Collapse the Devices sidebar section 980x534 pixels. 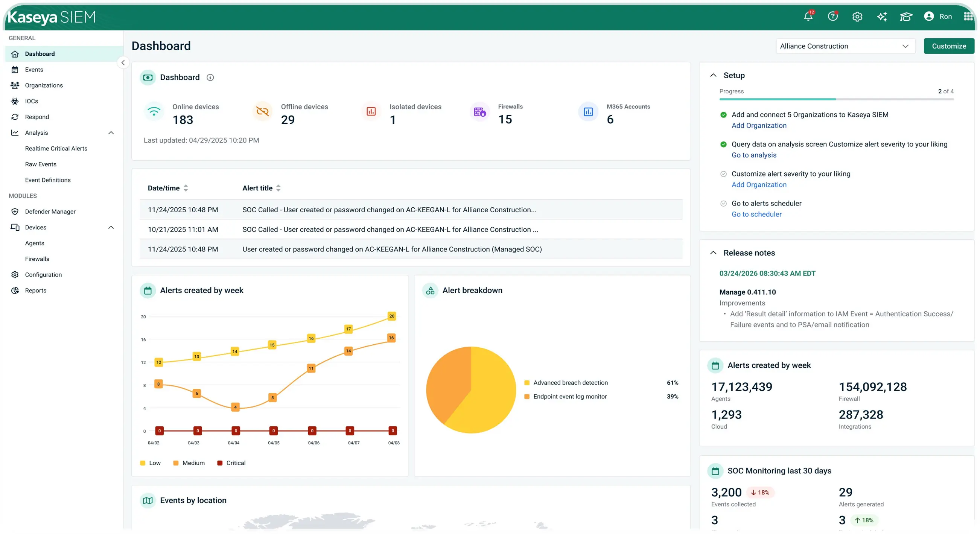click(x=111, y=227)
